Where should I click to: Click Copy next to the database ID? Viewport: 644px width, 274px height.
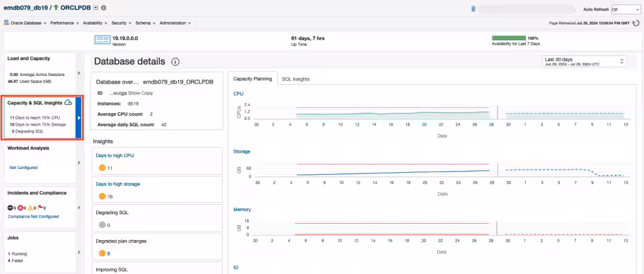click(x=147, y=93)
